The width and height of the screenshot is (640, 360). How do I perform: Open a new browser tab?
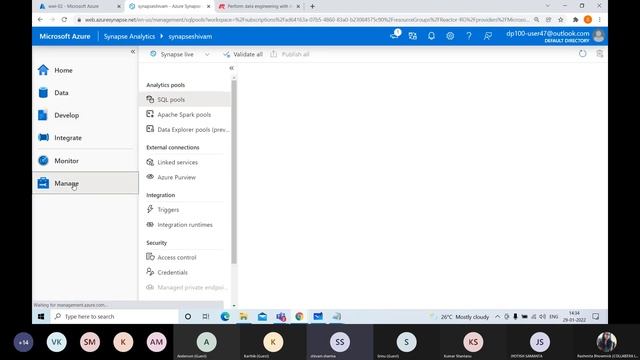[312, 7]
